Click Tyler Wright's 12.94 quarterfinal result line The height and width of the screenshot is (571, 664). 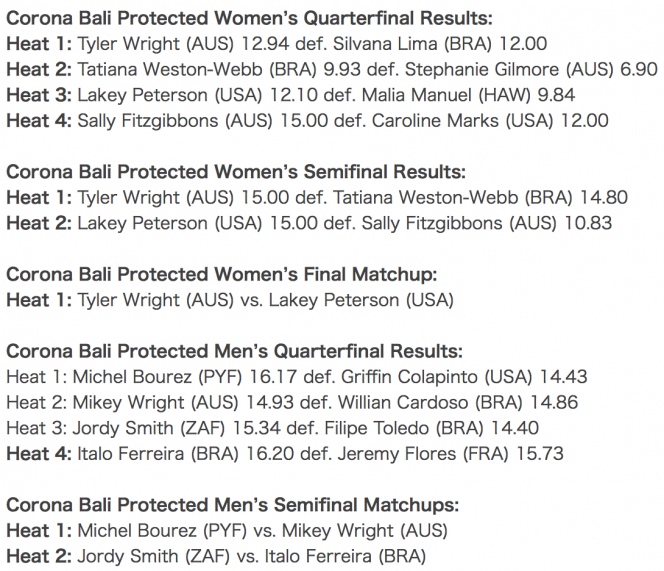click(x=277, y=44)
